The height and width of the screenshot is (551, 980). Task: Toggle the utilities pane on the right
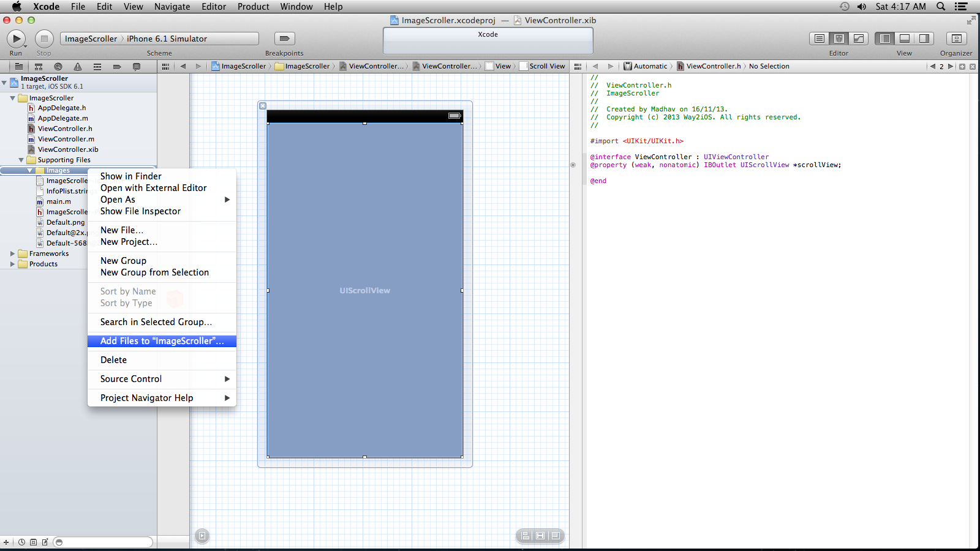924,39
